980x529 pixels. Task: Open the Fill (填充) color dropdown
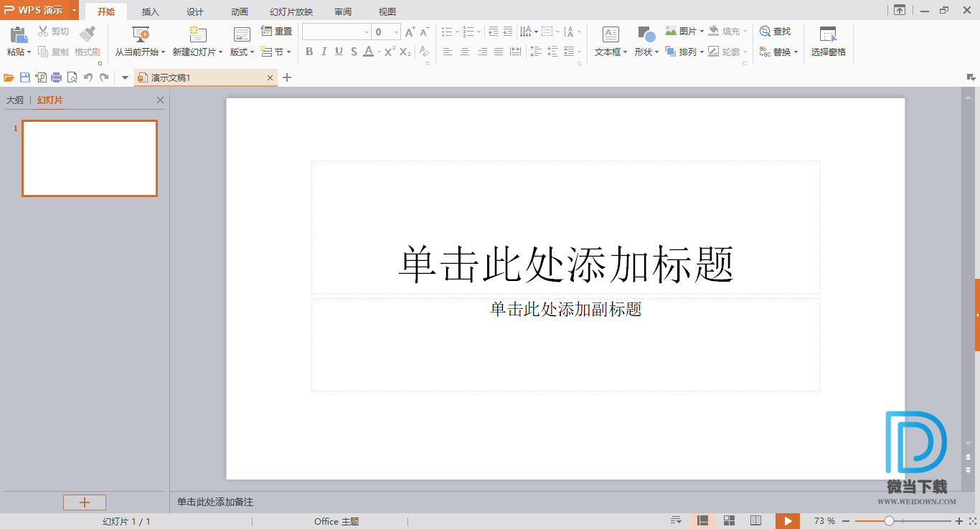point(727,32)
